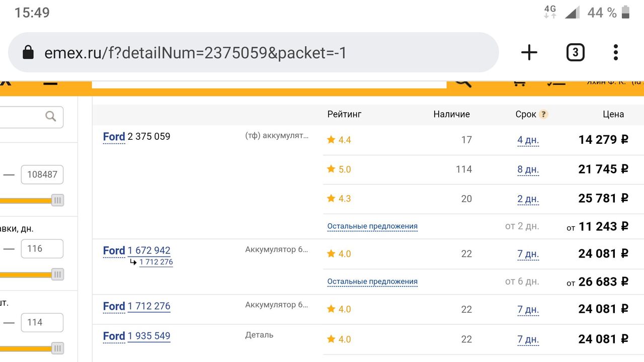Screen dimensions: 644x362
Task: Grab the slider handle below the 116 field
Action: pos(57,275)
